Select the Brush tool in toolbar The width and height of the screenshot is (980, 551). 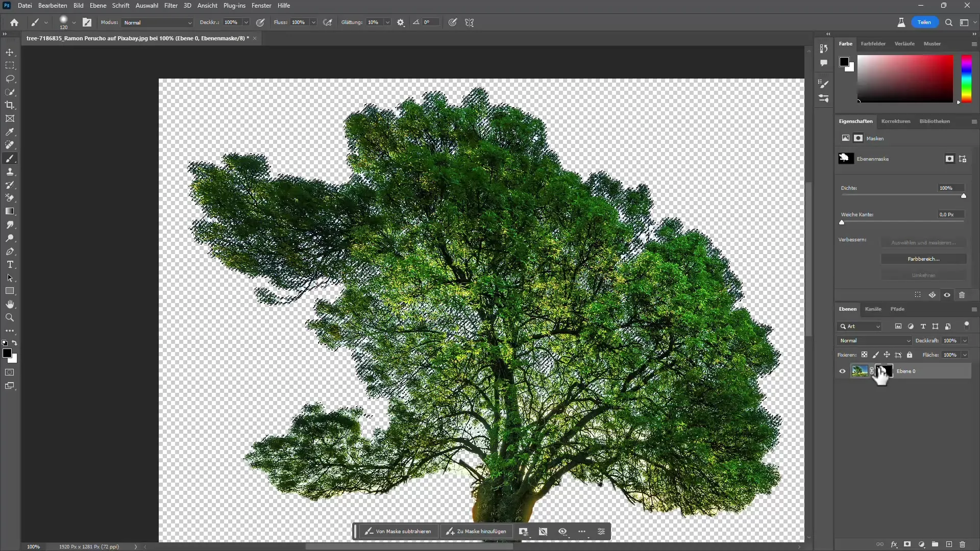[x=10, y=159]
